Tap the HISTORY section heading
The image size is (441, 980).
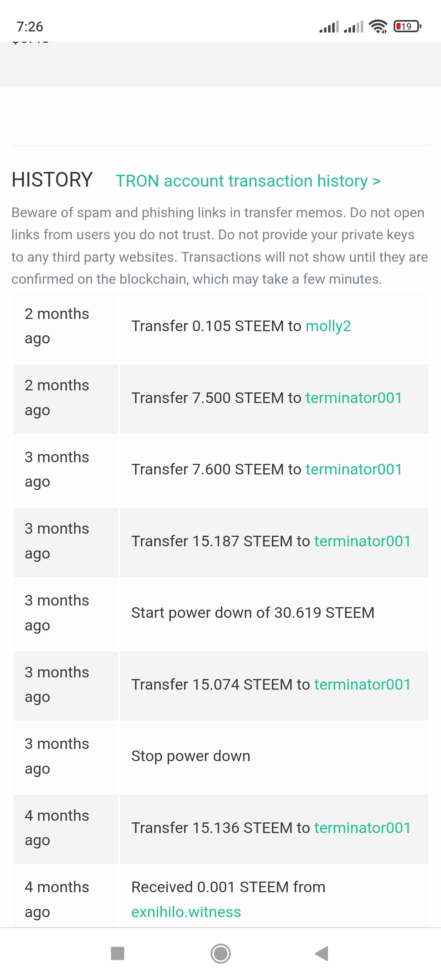tap(52, 180)
